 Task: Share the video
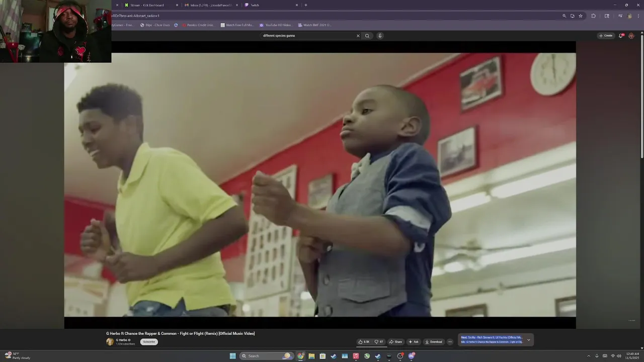(395, 342)
